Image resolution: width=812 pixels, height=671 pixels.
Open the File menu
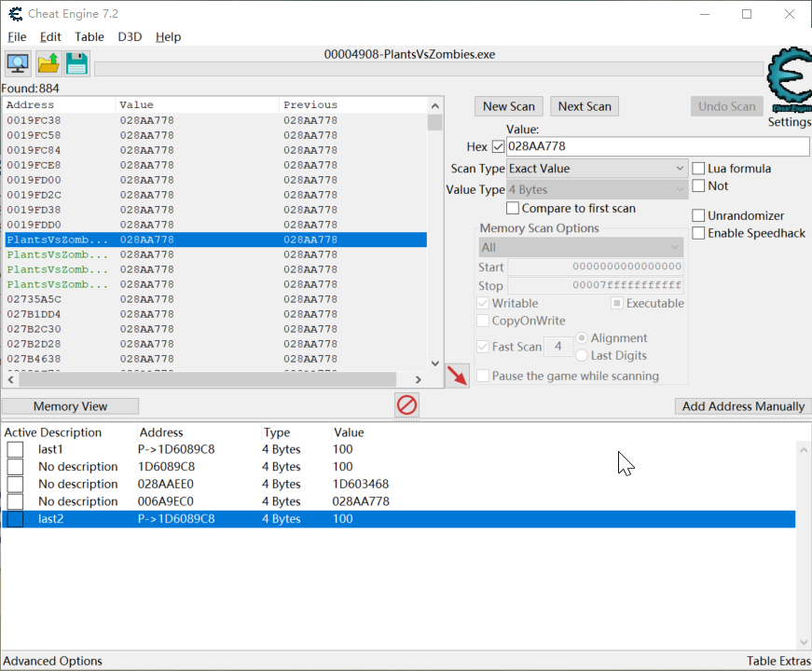pyautogui.click(x=17, y=36)
